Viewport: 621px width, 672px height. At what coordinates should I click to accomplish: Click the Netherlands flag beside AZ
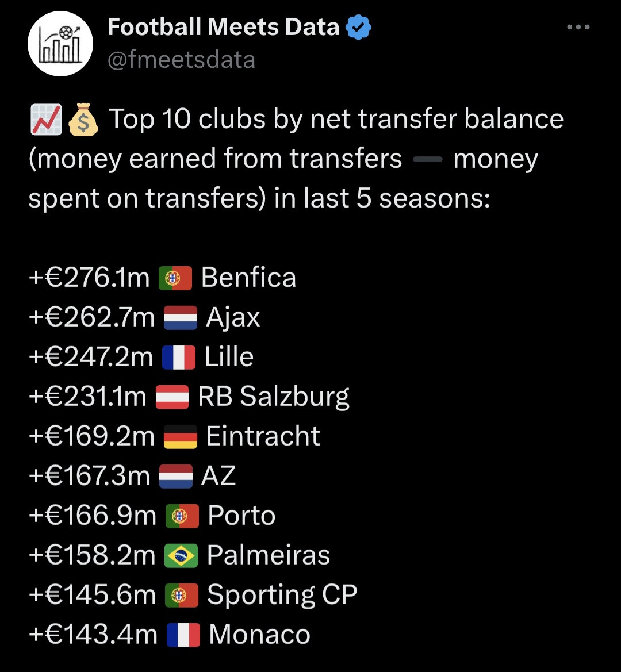(x=175, y=477)
